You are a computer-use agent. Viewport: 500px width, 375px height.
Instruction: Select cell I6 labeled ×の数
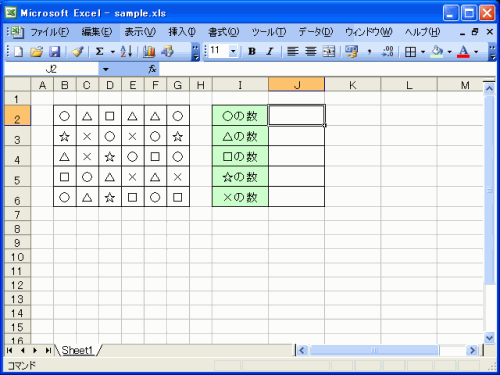(240, 197)
